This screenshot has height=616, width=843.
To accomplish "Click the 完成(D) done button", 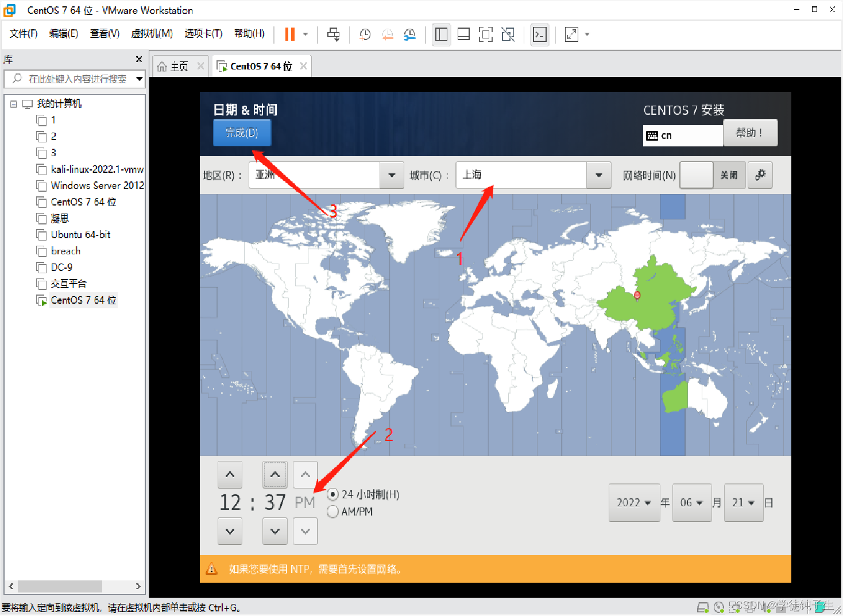I will point(242,133).
